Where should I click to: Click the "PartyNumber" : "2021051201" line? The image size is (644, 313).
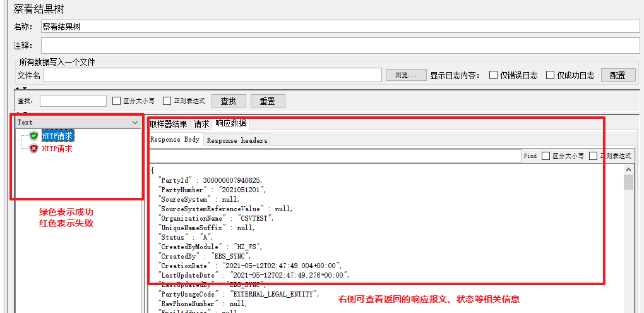pos(213,190)
